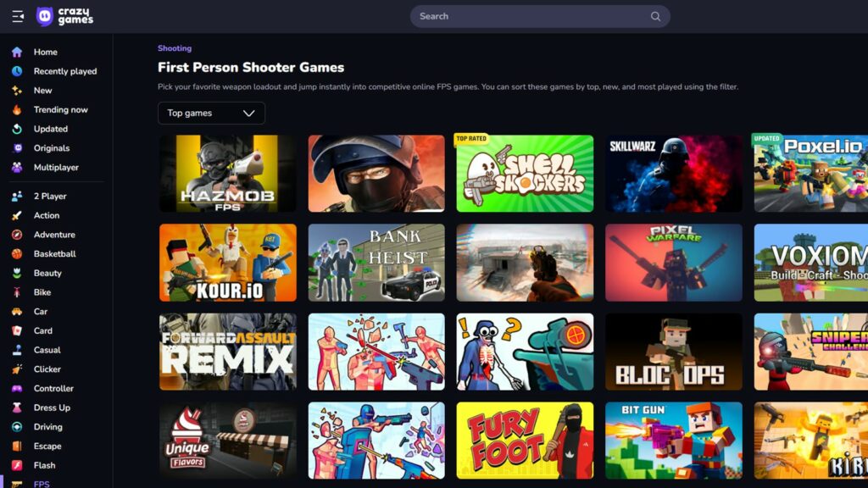This screenshot has width=868, height=488.
Task: Click the Updated refresh icon
Action: click(x=17, y=129)
